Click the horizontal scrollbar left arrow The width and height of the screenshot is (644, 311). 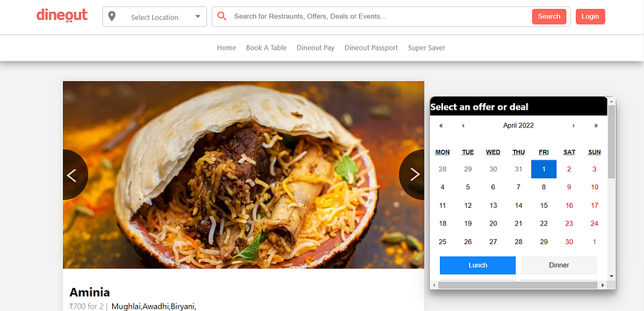tap(434, 285)
